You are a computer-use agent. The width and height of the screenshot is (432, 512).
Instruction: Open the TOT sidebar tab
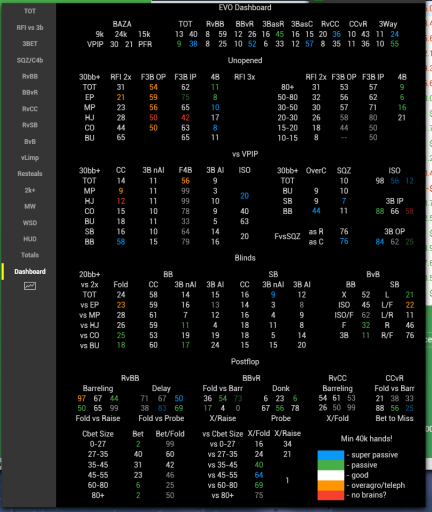click(x=30, y=11)
